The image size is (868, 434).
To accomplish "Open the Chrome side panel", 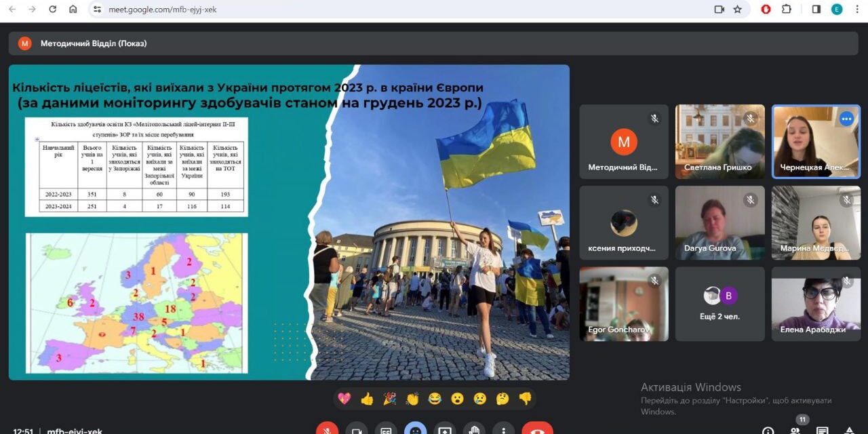I will [x=816, y=9].
